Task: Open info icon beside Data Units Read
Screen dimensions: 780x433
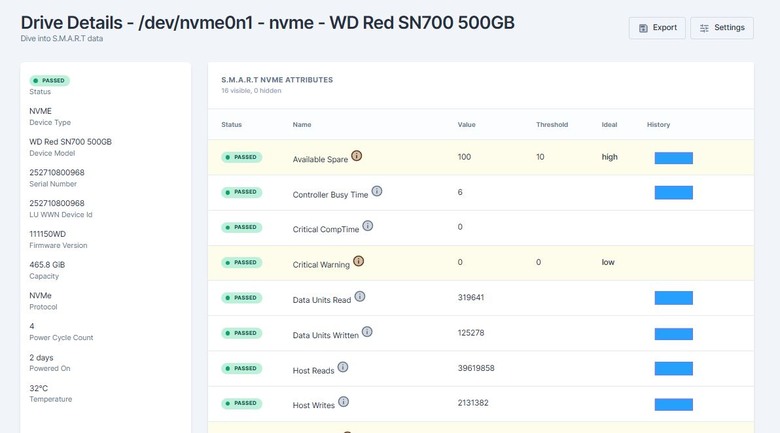Action: coord(360,297)
